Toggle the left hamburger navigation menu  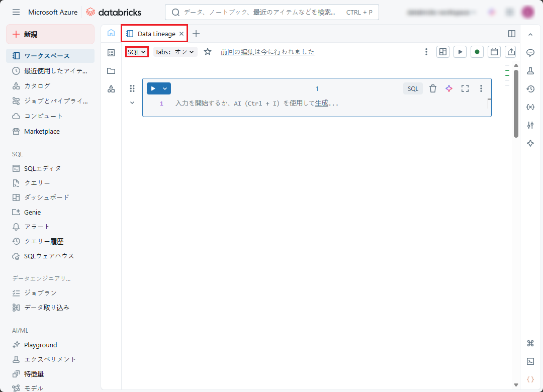pyautogui.click(x=16, y=12)
